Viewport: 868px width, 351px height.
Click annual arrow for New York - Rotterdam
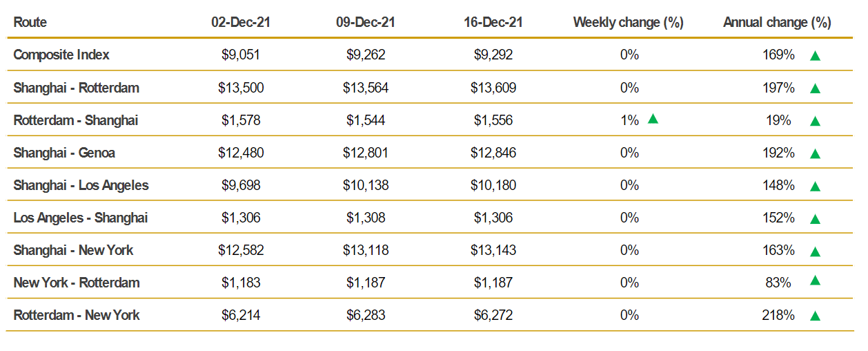coord(815,281)
